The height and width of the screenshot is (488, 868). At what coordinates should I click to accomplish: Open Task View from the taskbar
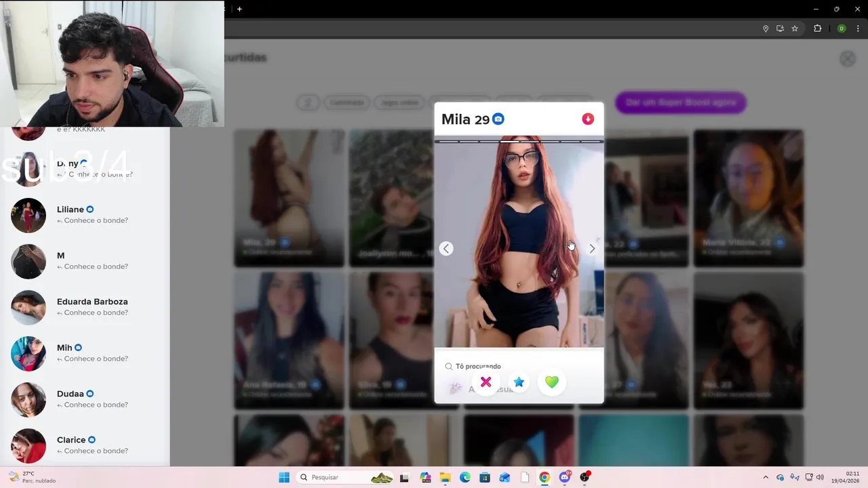[405, 477]
